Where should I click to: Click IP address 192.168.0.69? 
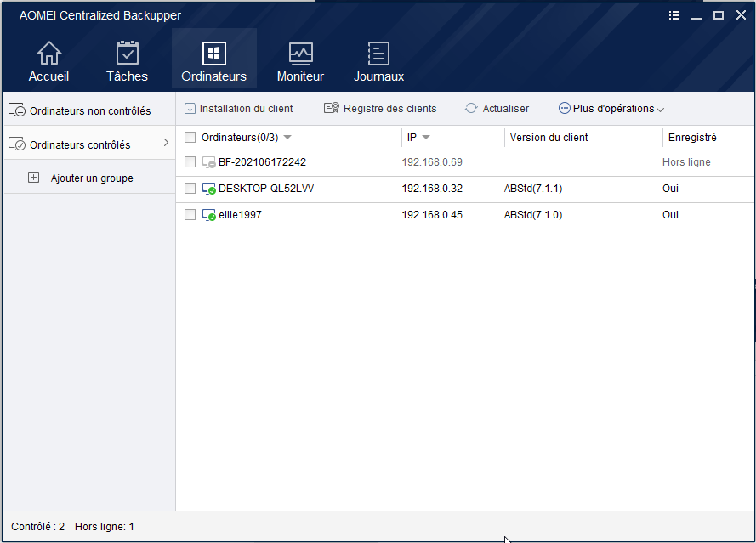click(432, 162)
